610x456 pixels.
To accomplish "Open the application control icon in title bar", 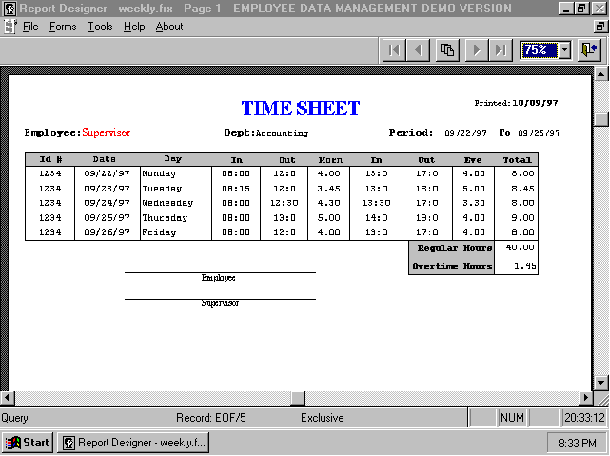I will pos(9,9).
